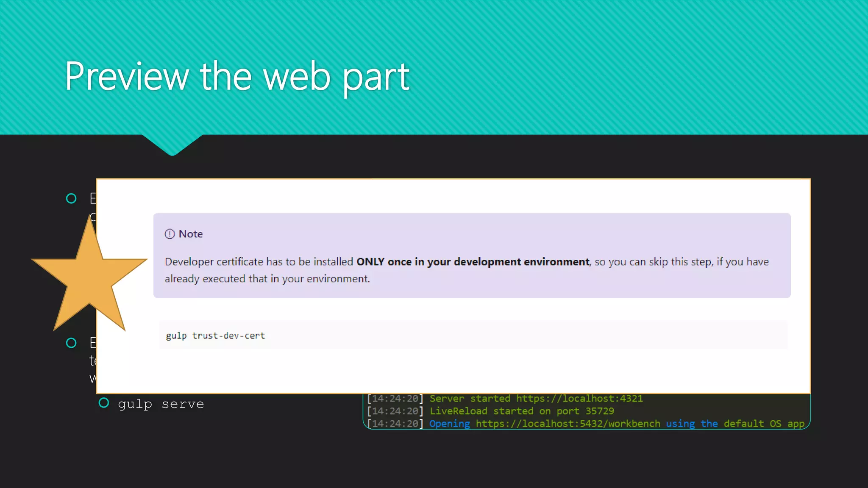Click the 'gulp trust-dev-cert' command text
Image resolution: width=868 pixels, height=488 pixels.
pyautogui.click(x=215, y=335)
